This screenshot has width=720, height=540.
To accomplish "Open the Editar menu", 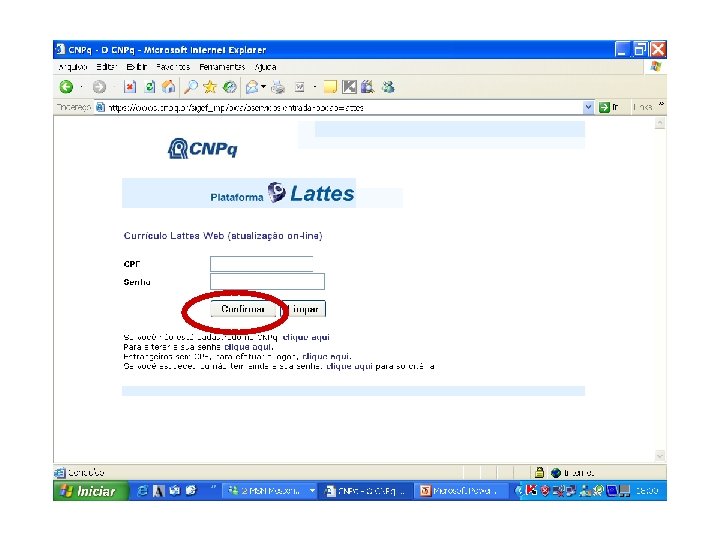I will pos(107,67).
